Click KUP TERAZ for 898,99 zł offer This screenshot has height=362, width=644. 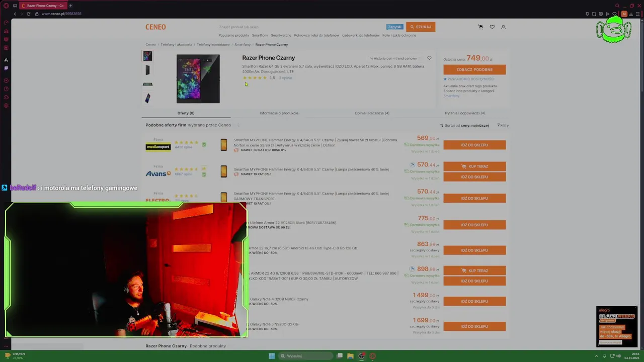click(x=474, y=270)
